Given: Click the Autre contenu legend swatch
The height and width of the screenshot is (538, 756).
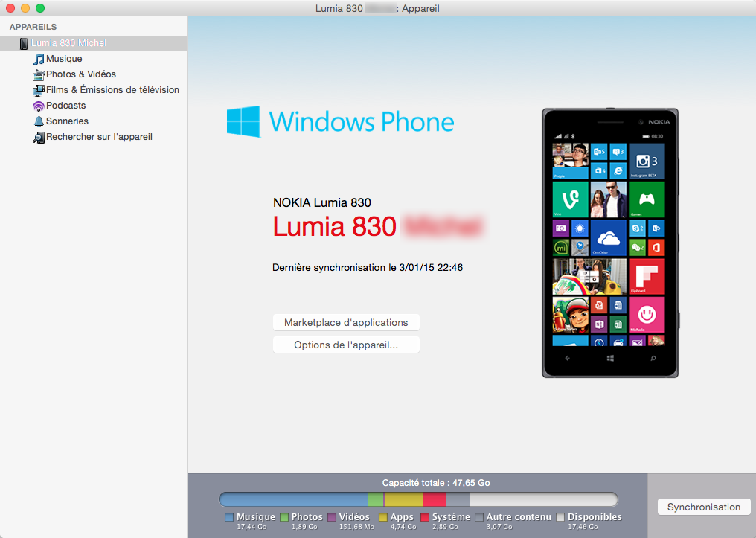Looking at the screenshot, I should click(479, 517).
